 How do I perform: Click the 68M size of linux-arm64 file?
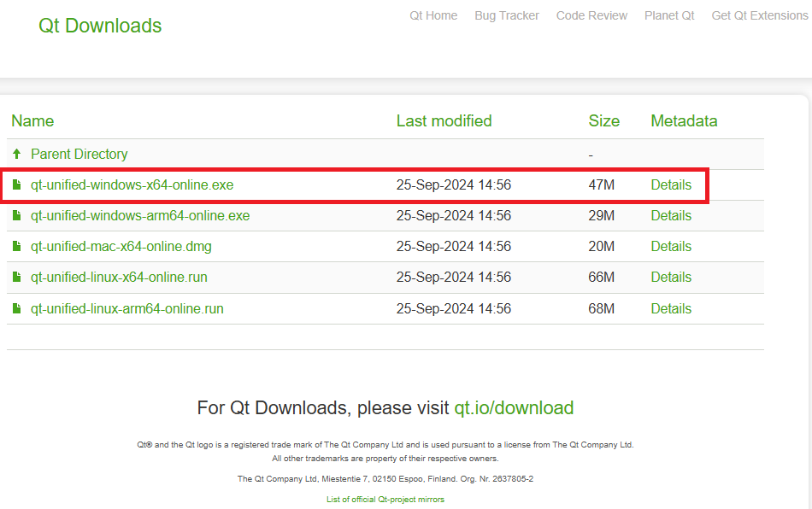(x=601, y=309)
